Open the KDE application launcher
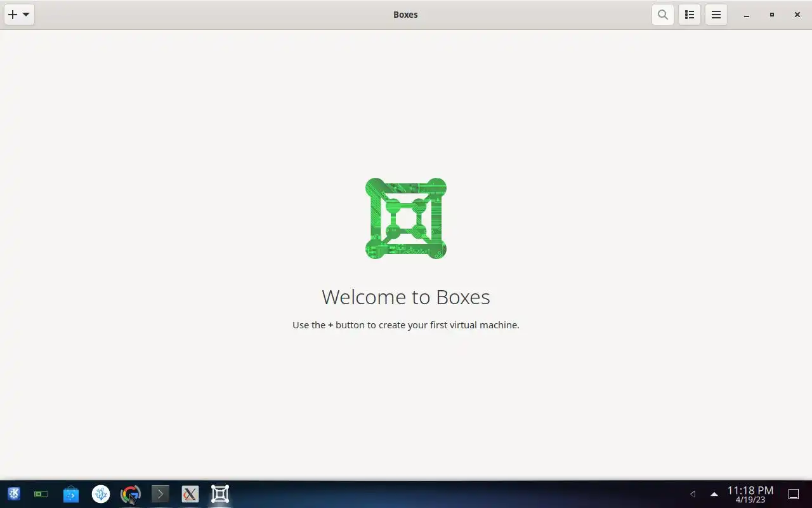812x508 pixels. [x=14, y=494]
